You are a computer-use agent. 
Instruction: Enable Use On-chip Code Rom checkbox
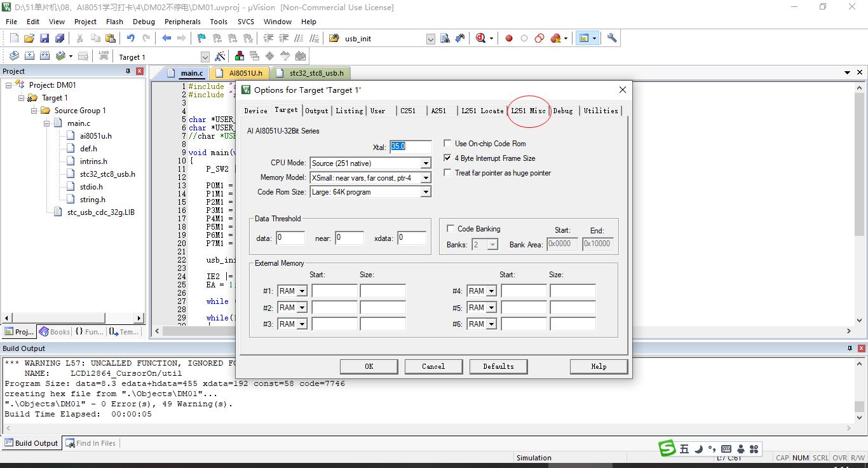tap(448, 144)
